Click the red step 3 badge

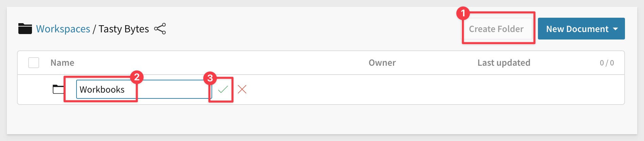pyautogui.click(x=210, y=78)
